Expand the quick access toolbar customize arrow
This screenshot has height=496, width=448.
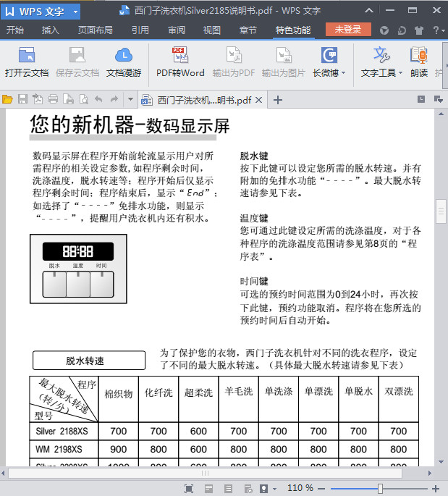click(130, 100)
